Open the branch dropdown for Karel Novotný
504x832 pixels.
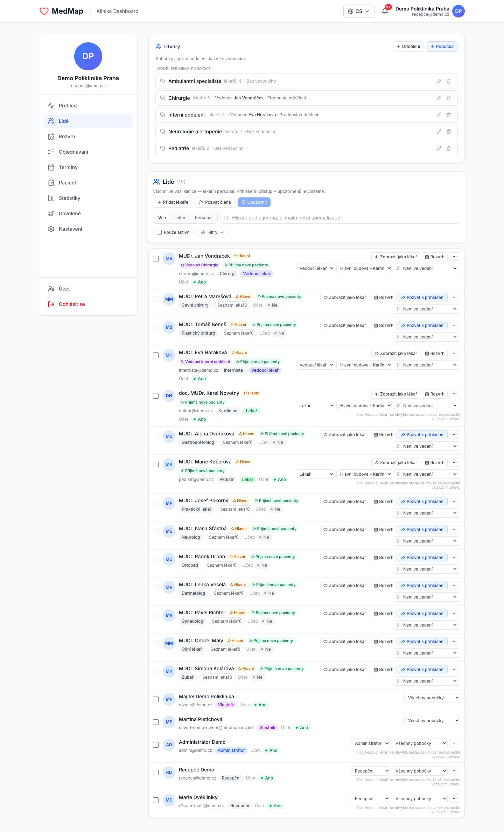pos(364,406)
